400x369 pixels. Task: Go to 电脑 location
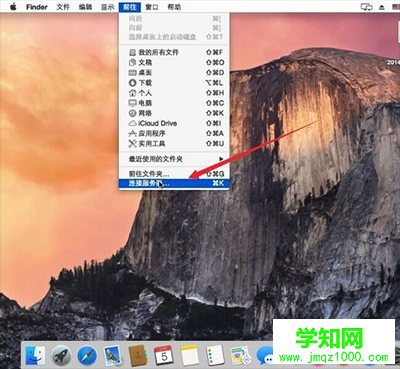tap(174, 103)
